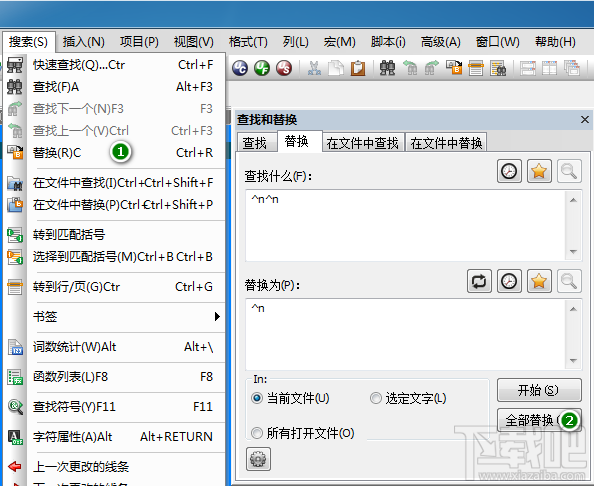
Task: Click into the 替换为 text field
Action: [x=406, y=334]
